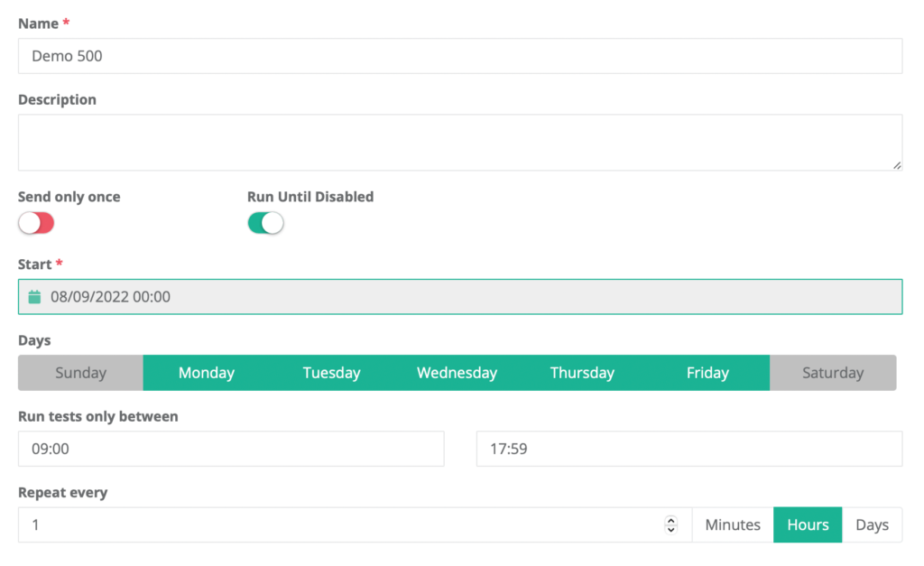Disable the Run Until Disabled switch

point(265,222)
